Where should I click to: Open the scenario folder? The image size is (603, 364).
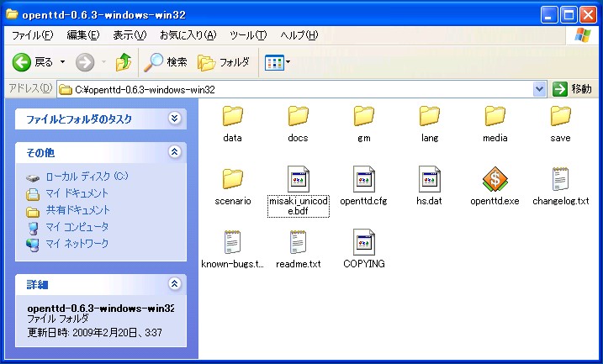[232, 179]
